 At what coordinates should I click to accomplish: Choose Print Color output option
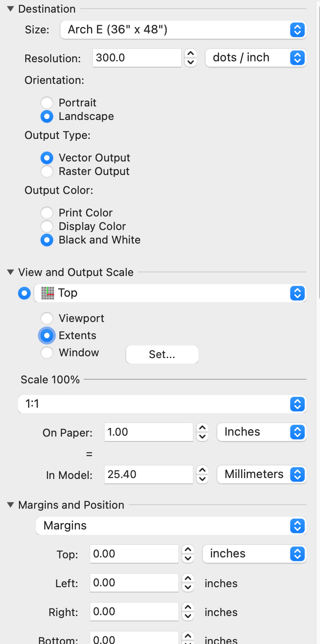click(x=47, y=213)
